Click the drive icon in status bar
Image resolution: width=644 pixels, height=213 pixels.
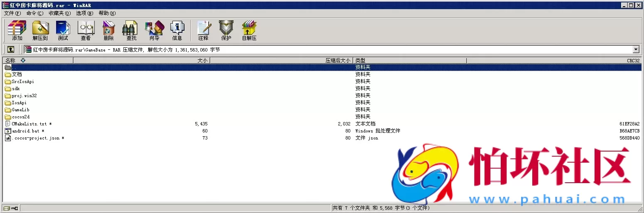click(x=6, y=208)
